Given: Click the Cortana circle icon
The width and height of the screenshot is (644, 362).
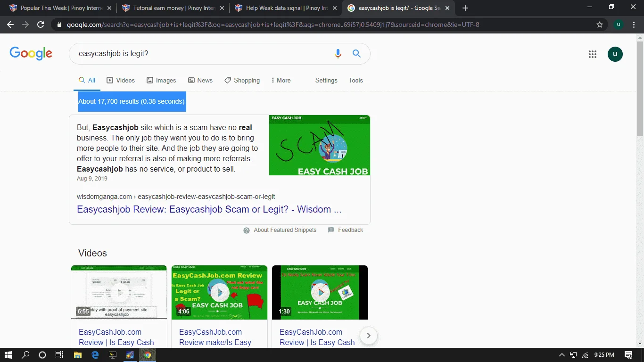Looking at the screenshot, I should click(42, 355).
